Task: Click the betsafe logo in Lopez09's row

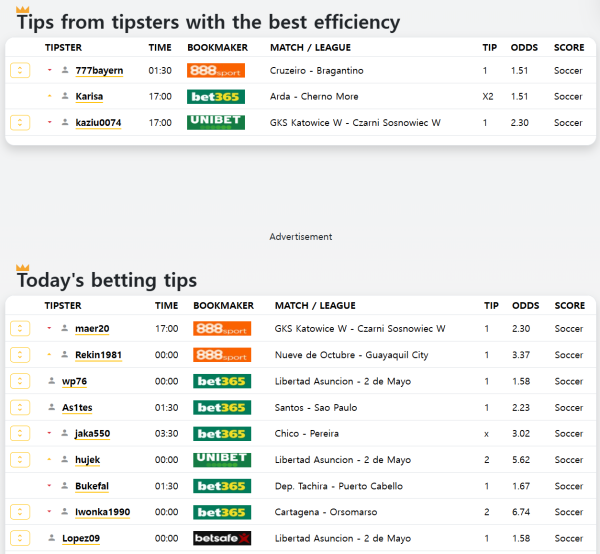Action: click(221, 538)
